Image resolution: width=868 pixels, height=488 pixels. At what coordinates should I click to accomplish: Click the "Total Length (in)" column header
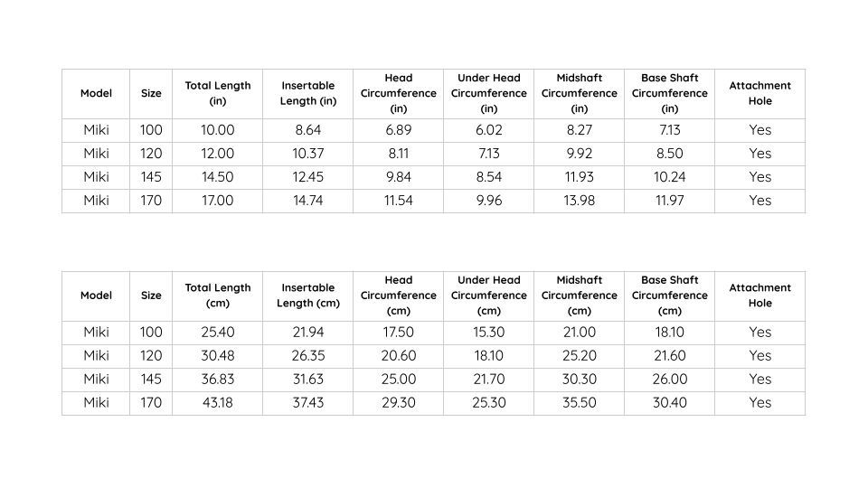(218, 93)
